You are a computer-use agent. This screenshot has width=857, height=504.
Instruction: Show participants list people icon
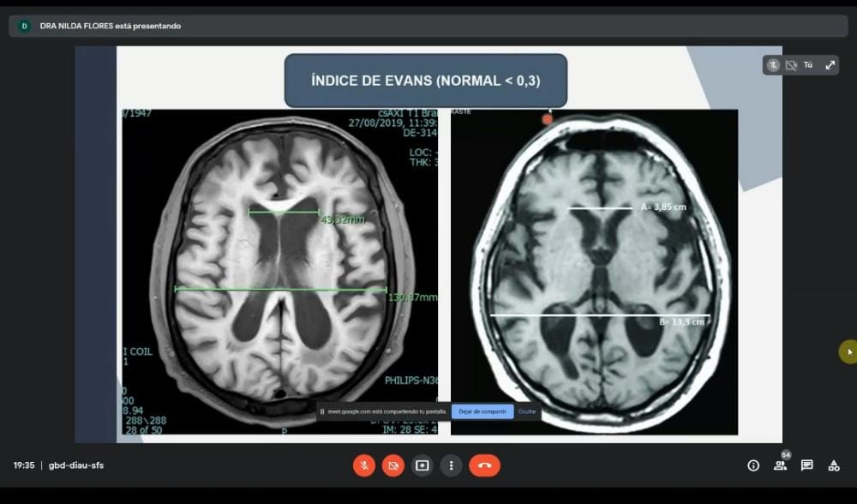[780, 465]
